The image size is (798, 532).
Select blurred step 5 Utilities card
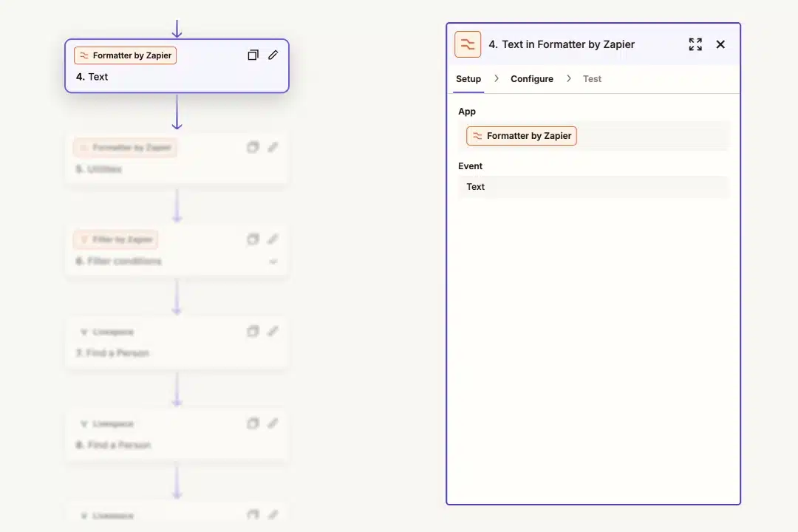pos(177,158)
